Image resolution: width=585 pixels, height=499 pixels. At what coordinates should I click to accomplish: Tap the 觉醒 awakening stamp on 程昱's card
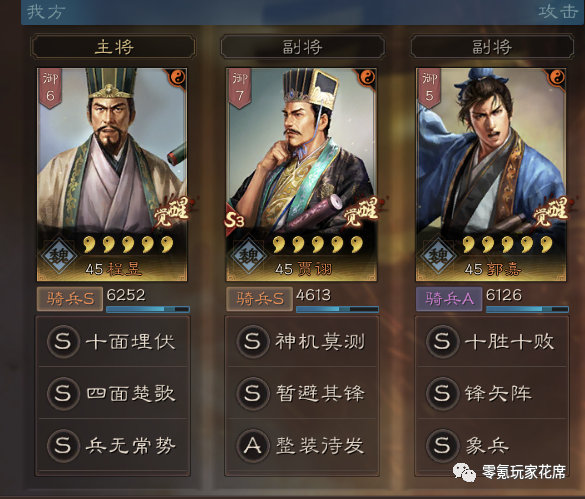coord(171,212)
